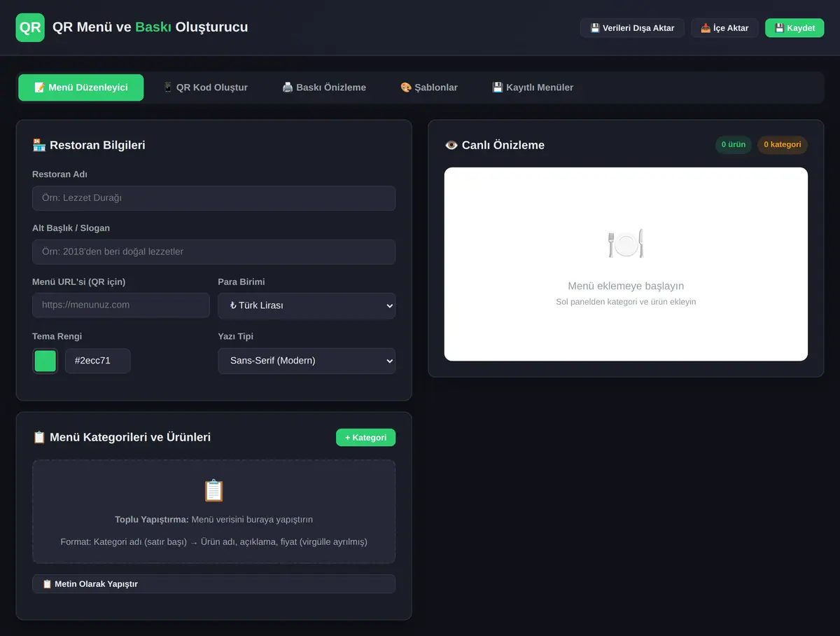Viewport: 840px width, 636px height.
Task: Click the plate and cutlery preview icon
Action: coord(626,244)
